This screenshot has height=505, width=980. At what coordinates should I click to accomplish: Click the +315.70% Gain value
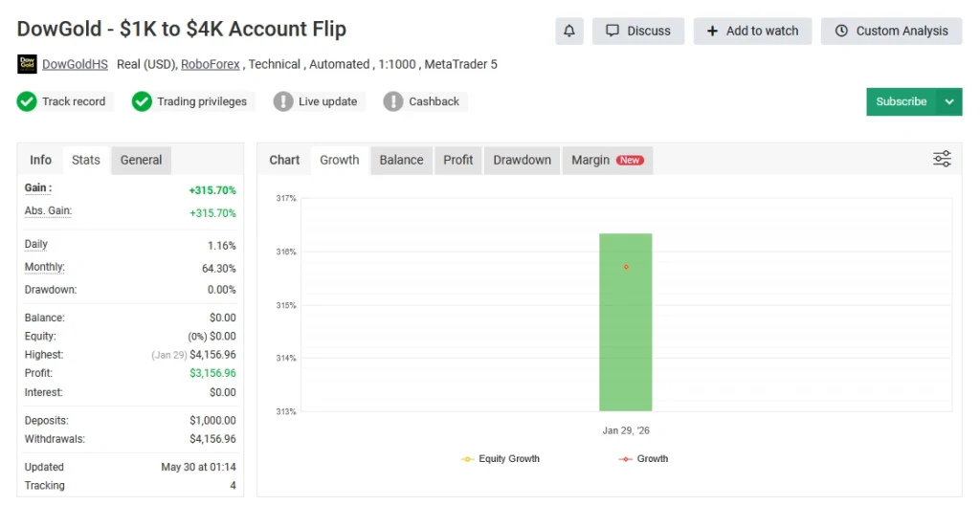(x=212, y=190)
